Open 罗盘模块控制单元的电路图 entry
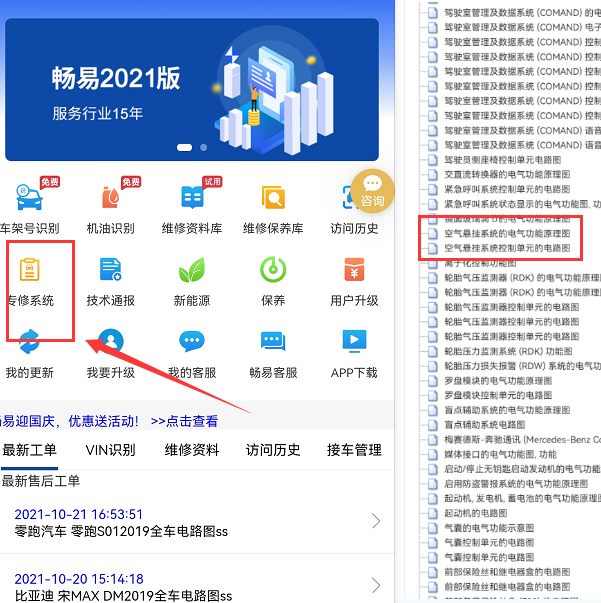Image resolution: width=601 pixels, height=603 pixels. [x=498, y=395]
